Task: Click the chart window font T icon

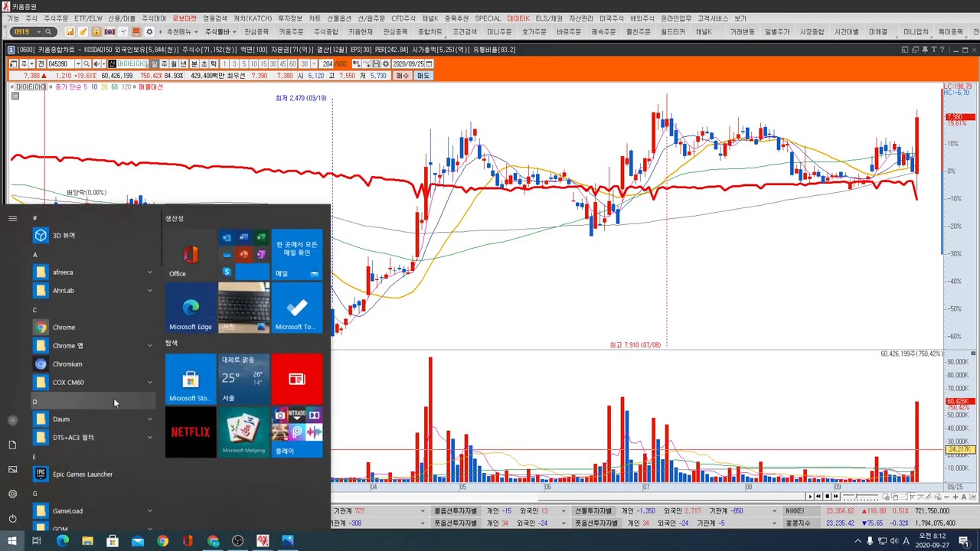Action: tap(934, 49)
